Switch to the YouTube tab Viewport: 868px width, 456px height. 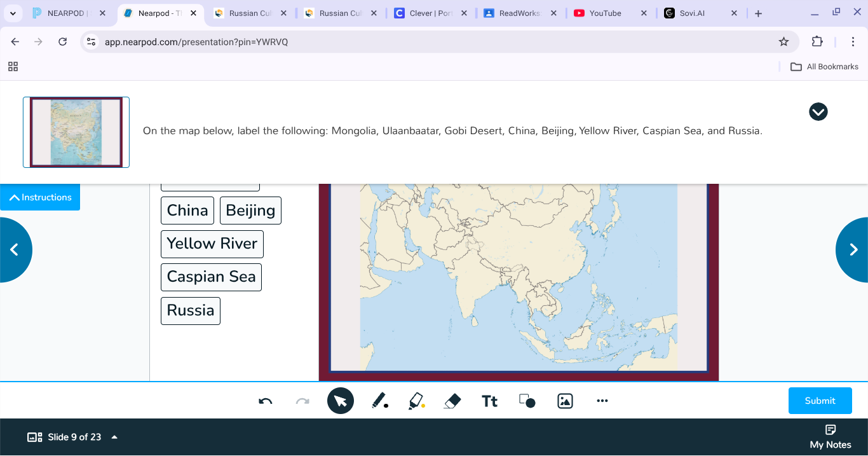pos(603,13)
